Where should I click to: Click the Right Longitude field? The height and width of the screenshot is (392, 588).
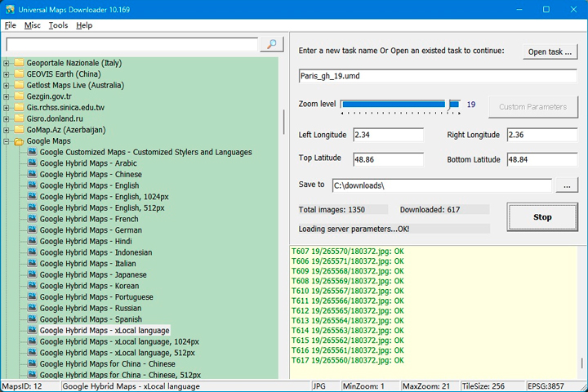coord(542,135)
